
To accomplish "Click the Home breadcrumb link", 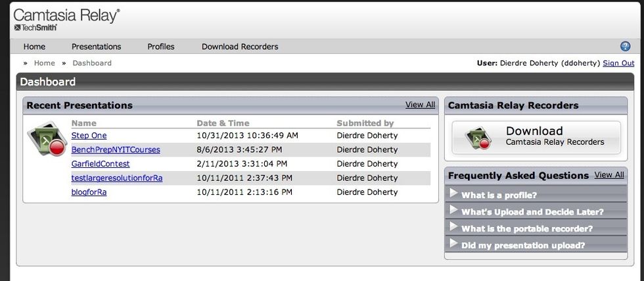I will click(45, 63).
